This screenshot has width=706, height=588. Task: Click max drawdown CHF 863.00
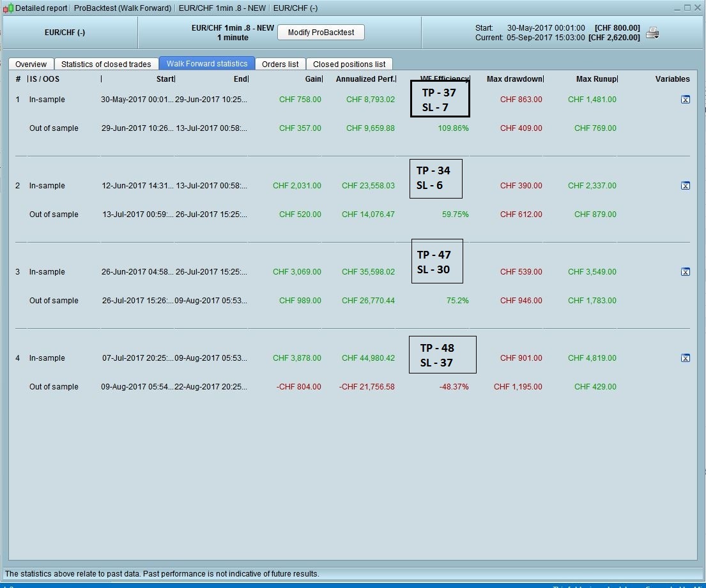521,100
